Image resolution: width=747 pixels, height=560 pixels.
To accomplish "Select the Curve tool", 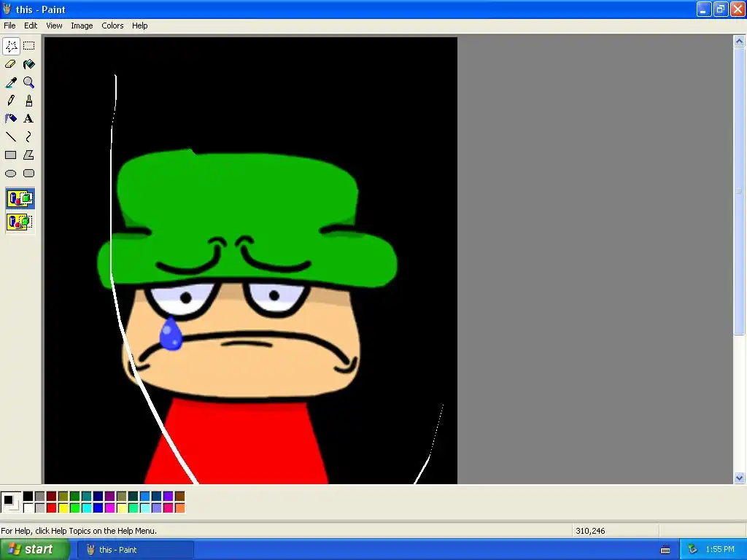I will [x=29, y=137].
